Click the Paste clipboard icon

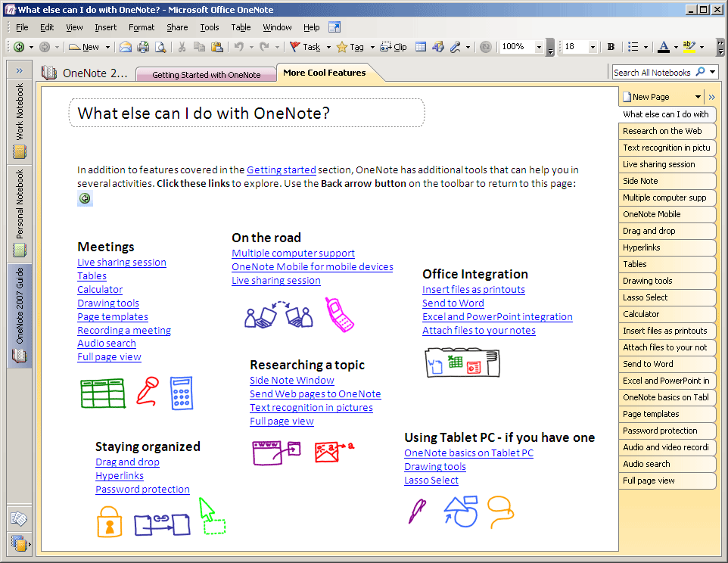tap(216, 47)
